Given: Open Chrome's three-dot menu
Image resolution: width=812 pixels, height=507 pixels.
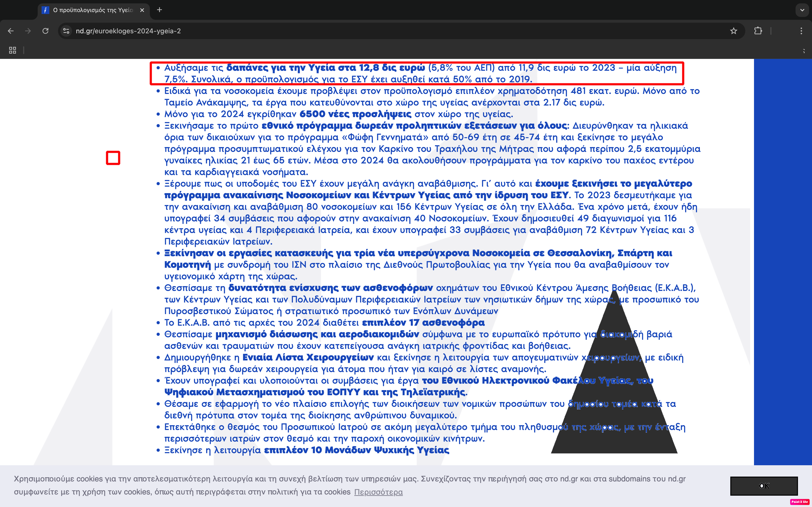Looking at the screenshot, I should pyautogui.click(x=801, y=31).
